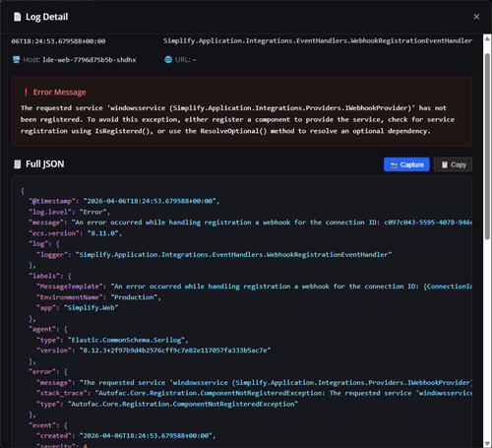This screenshot has height=448, width=492.
Task: Click the red Error Message exclamation icon
Action: click(26, 93)
